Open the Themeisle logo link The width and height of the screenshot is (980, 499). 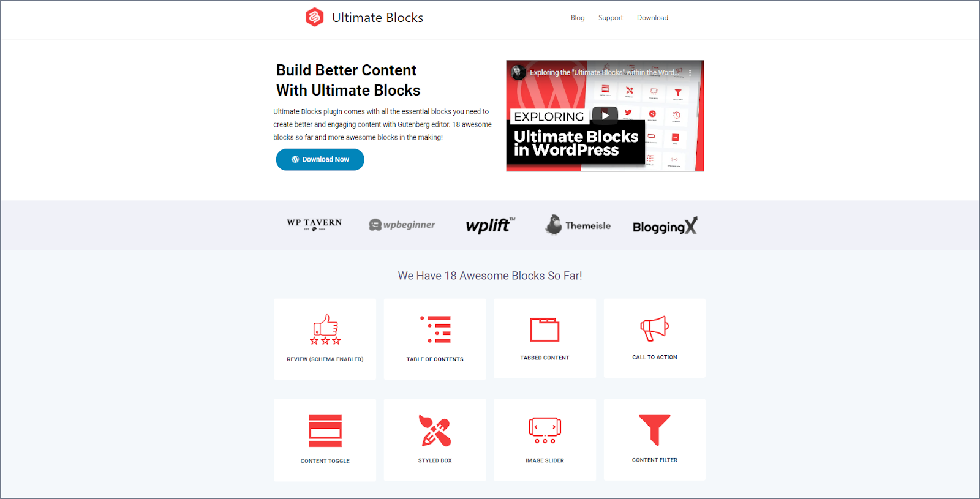point(578,225)
